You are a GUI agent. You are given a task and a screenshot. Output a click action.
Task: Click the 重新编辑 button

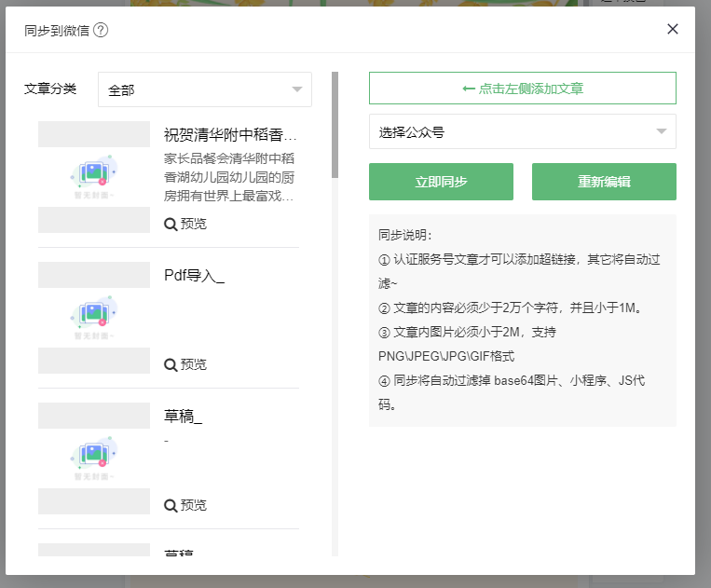(x=604, y=182)
